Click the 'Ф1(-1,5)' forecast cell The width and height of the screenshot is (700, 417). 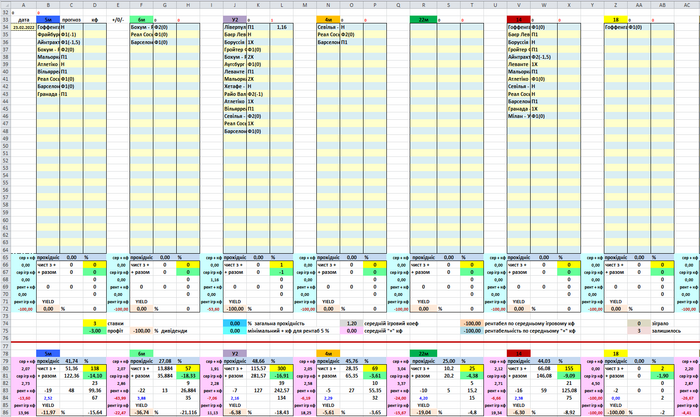71,42
